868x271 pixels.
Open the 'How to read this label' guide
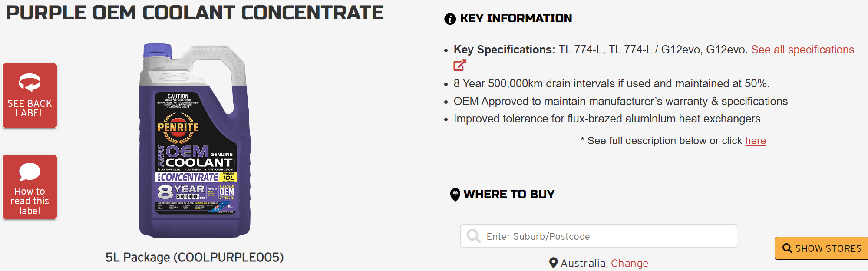coord(30,201)
